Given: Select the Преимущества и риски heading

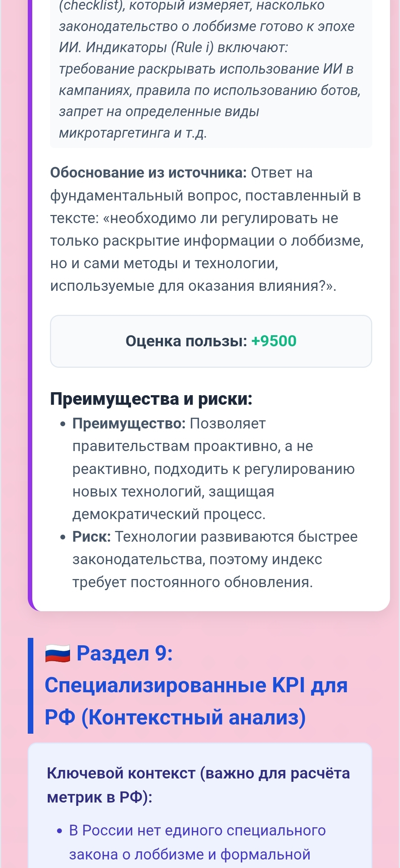Looking at the screenshot, I should coord(151,398).
